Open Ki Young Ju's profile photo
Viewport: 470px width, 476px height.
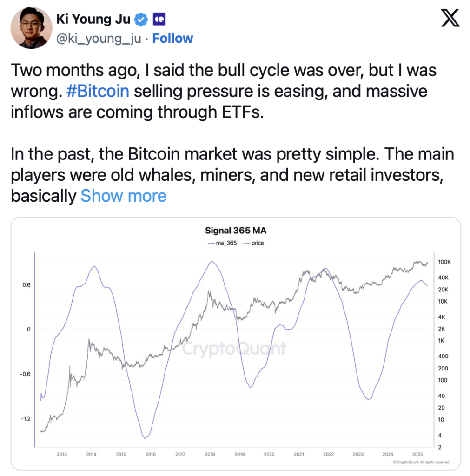[x=31, y=28]
